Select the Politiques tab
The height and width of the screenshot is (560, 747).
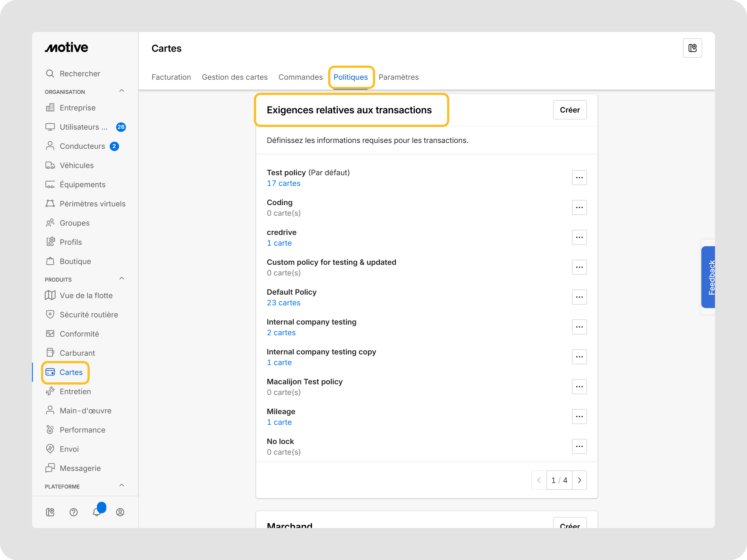click(x=351, y=77)
